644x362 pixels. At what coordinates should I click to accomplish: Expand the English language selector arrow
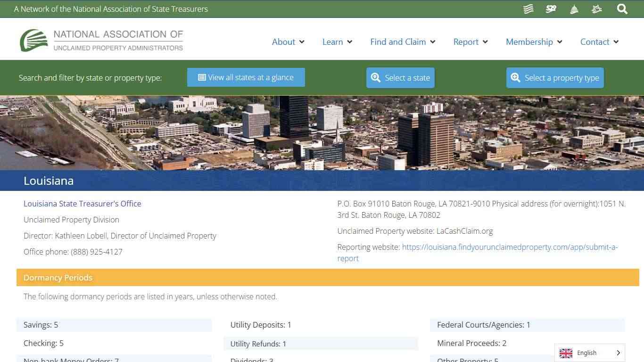click(618, 353)
